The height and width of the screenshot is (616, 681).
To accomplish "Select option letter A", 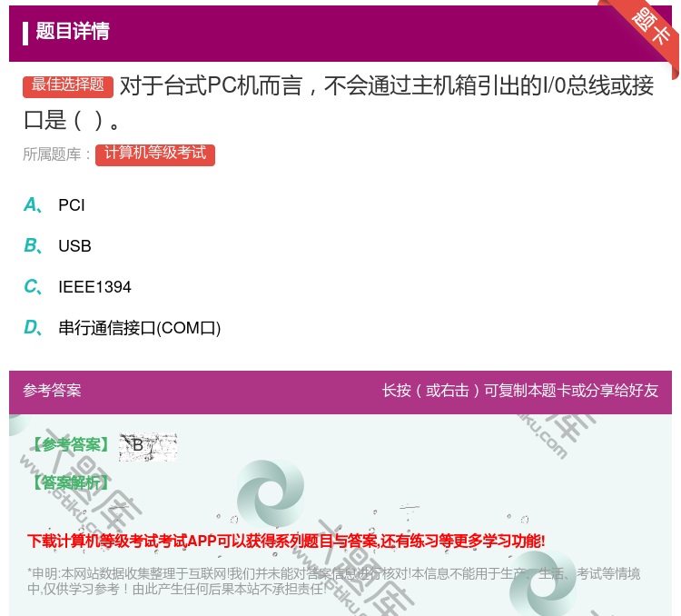I will pos(32,205).
